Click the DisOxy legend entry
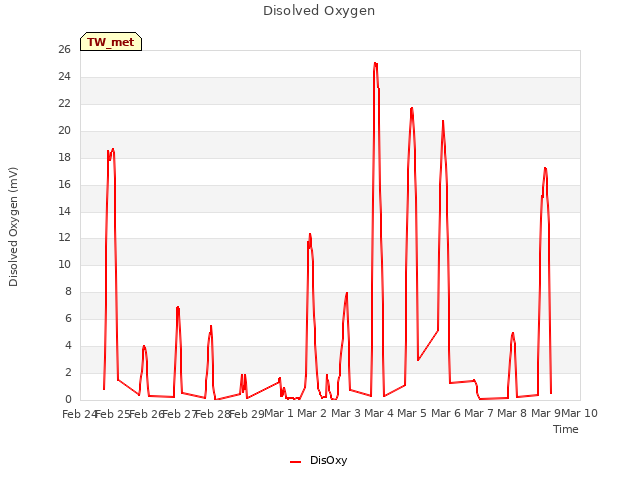The height and width of the screenshot is (480, 640). coord(319,460)
